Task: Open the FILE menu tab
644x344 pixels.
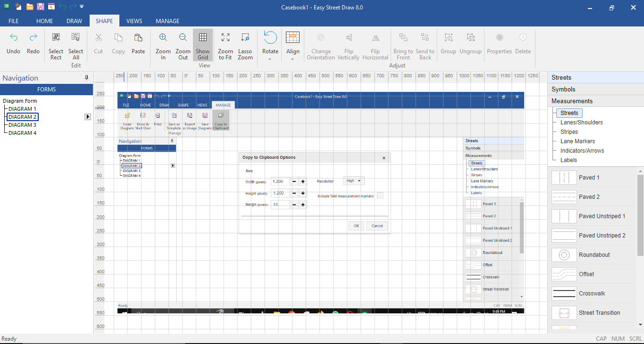Action: pyautogui.click(x=14, y=21)
